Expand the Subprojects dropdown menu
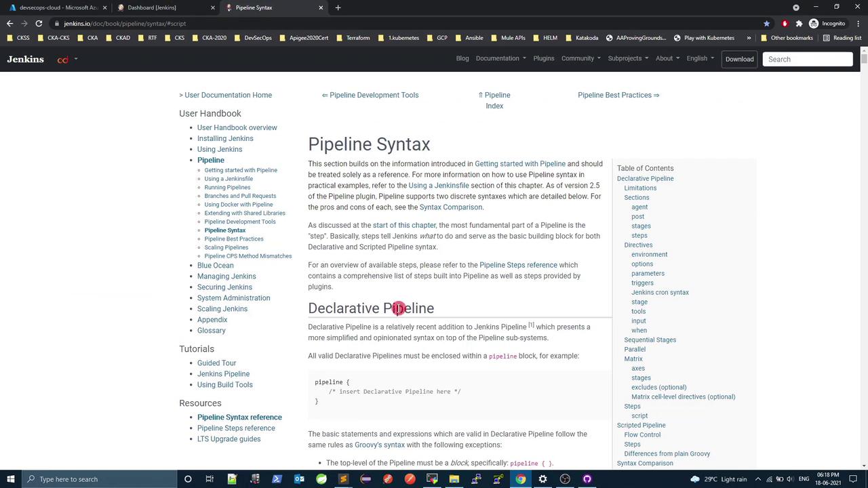The image size is (868, 488). 627,59
